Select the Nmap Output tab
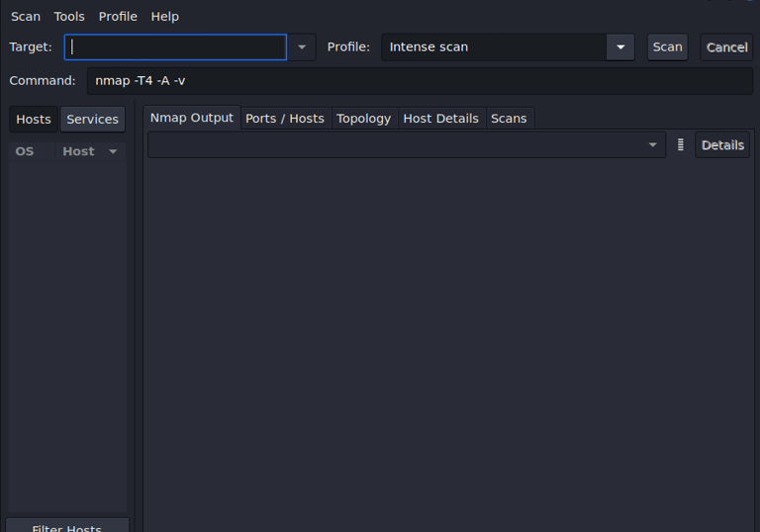This screenshot has height=532, width=760. (191, 118)
